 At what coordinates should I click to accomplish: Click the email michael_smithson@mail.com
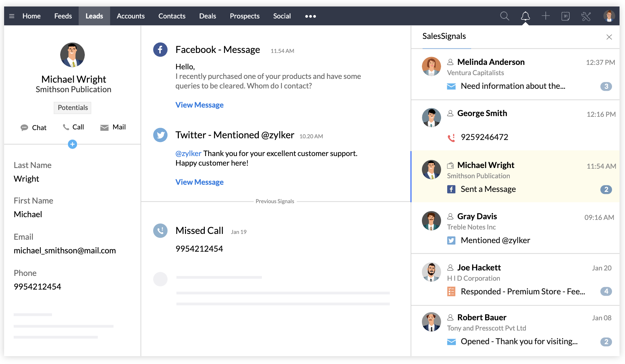point(65,251)
